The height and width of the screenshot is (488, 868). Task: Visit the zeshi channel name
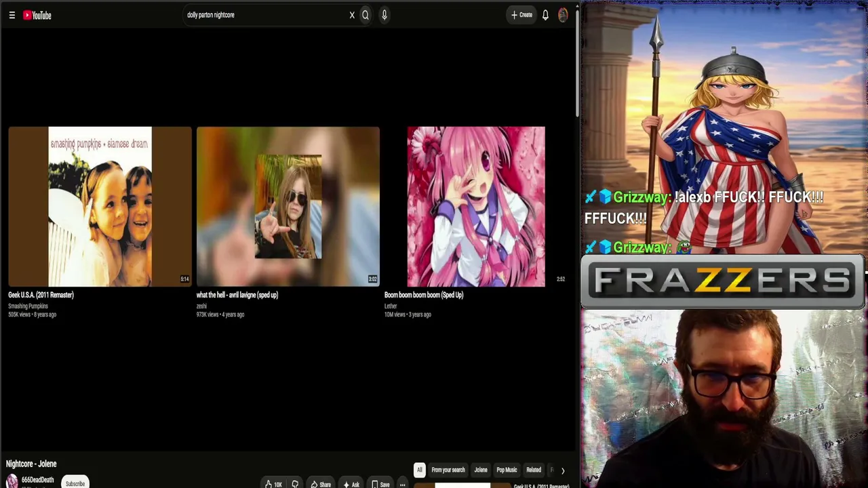point(201,306)
